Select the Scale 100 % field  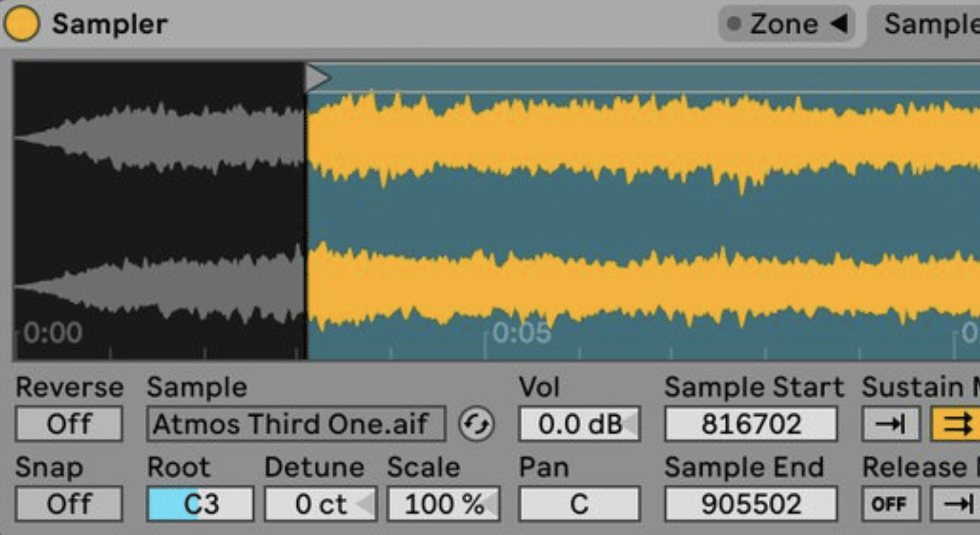[443, 504]
